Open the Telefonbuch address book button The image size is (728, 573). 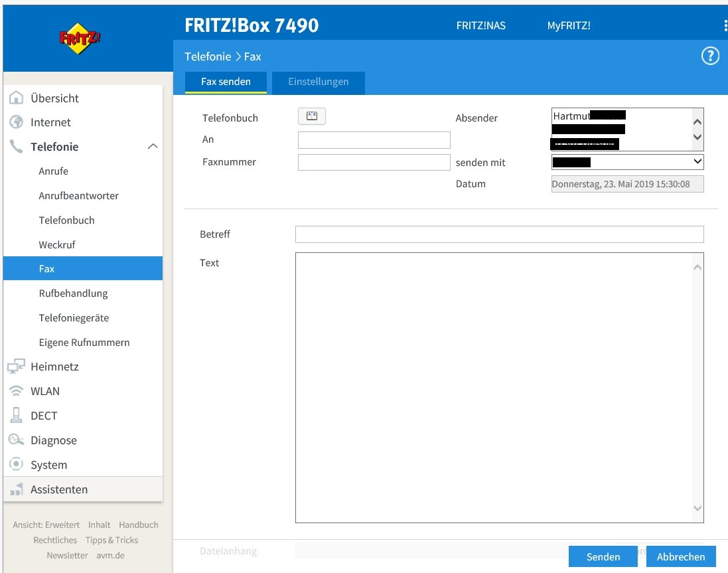pyautogui.click(x=311, y=116)
